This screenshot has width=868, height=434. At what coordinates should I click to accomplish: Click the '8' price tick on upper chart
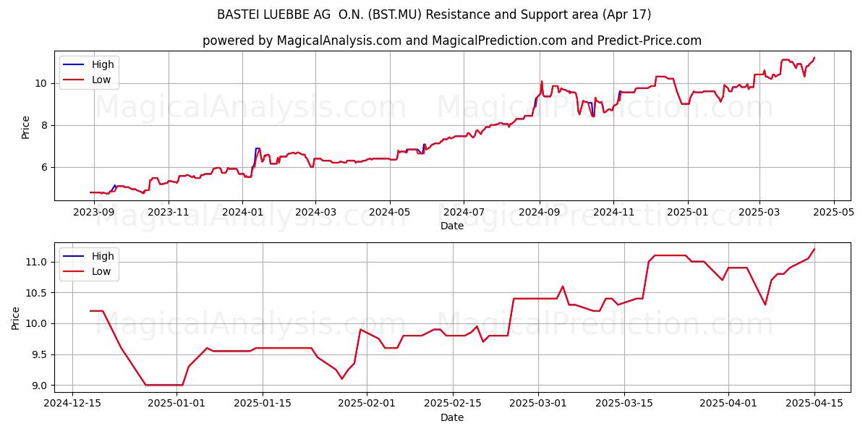coord(46,125)
